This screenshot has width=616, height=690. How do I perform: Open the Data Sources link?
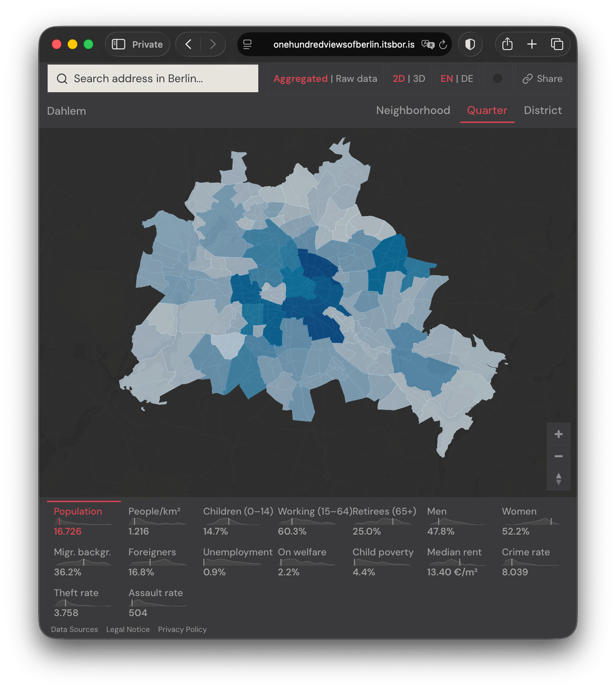pyautogui.click(x=74, y=630)
